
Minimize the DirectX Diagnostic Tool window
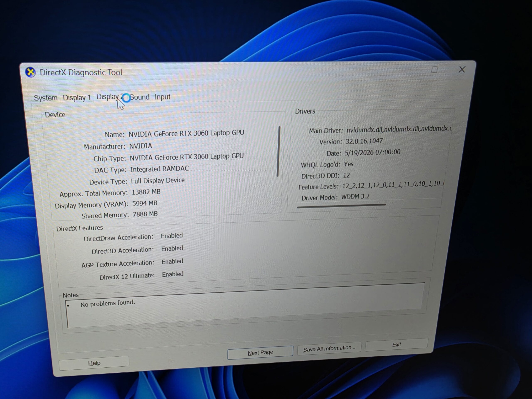407,70
